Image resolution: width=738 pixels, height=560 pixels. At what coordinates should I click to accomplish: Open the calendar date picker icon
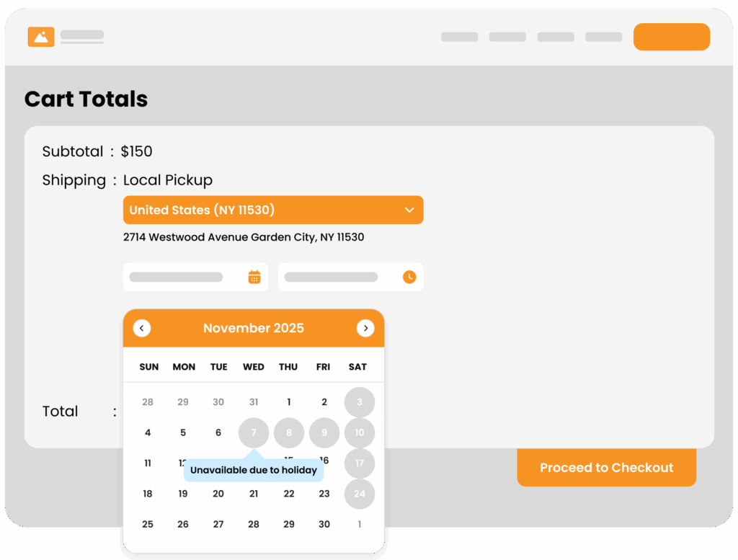coord(254,277)
